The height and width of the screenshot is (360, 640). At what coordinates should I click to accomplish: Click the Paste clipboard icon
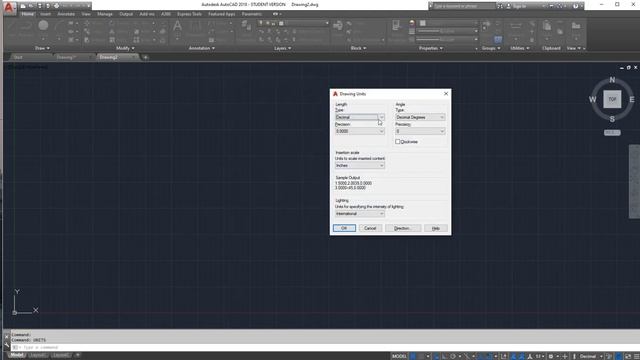[x=547, y=26]
